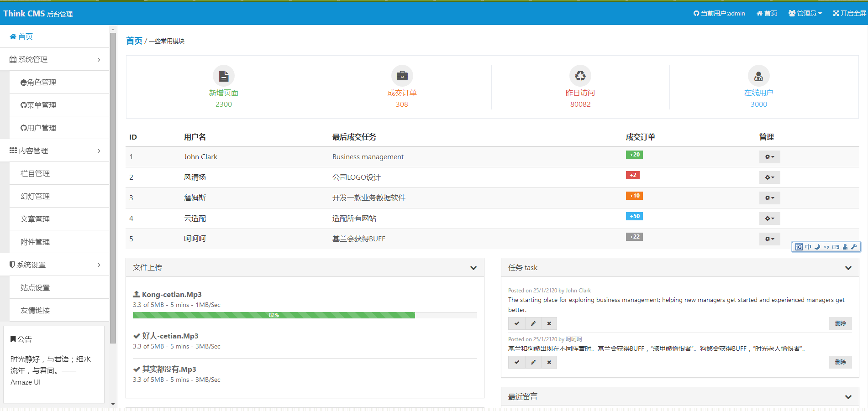
Task: Collapse the 任务 task panel chevron
Action: [848, 268]
